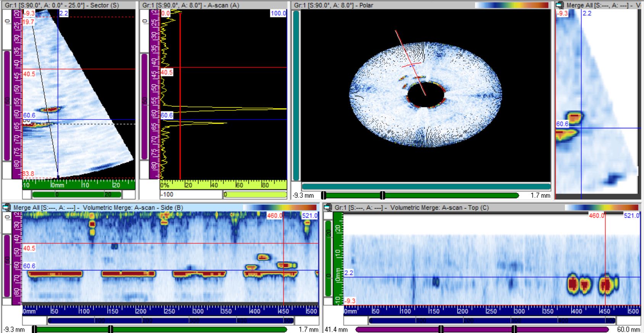Click the view icon in Top (C) title
Viewport: 644px width, 333px height.
point(328,208)
